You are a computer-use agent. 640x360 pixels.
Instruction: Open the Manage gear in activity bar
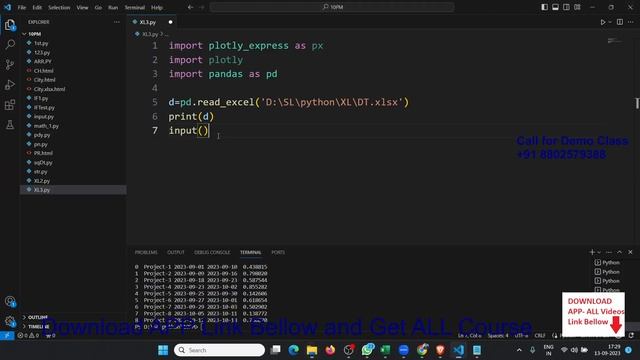(x=10, y=321)
